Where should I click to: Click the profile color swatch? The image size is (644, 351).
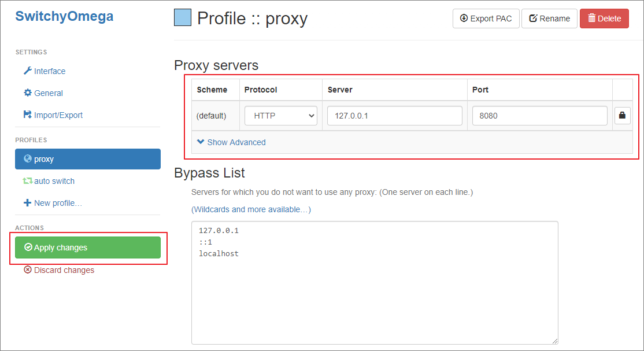pos(182,18)
